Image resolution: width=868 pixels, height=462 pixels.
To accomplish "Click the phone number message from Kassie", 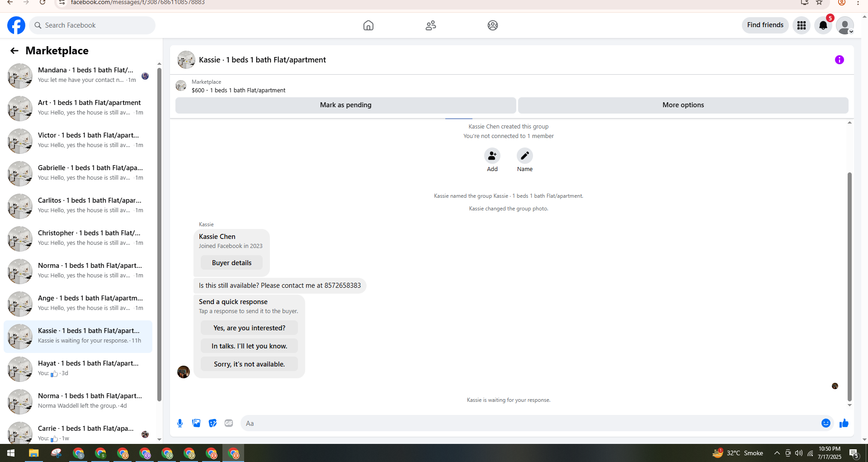I will 280,286.
